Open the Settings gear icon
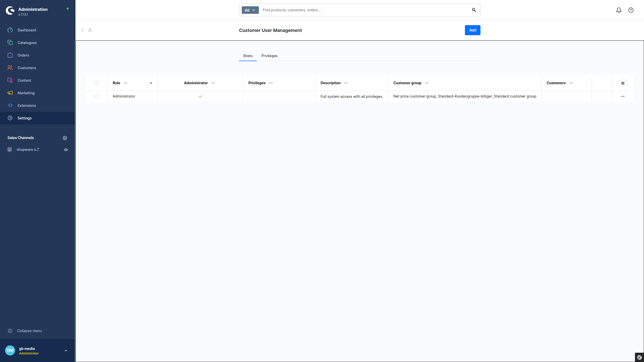This screenshot has height=362, width=644. [10, 118]
